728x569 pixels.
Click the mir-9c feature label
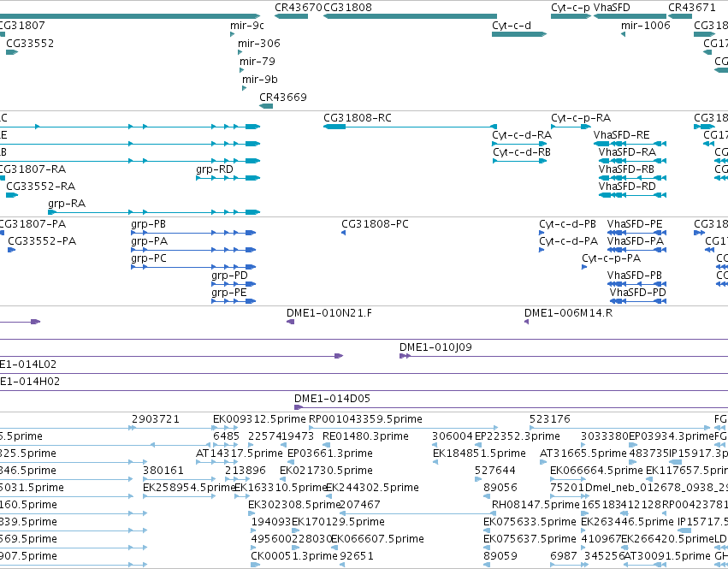[247, 25]
